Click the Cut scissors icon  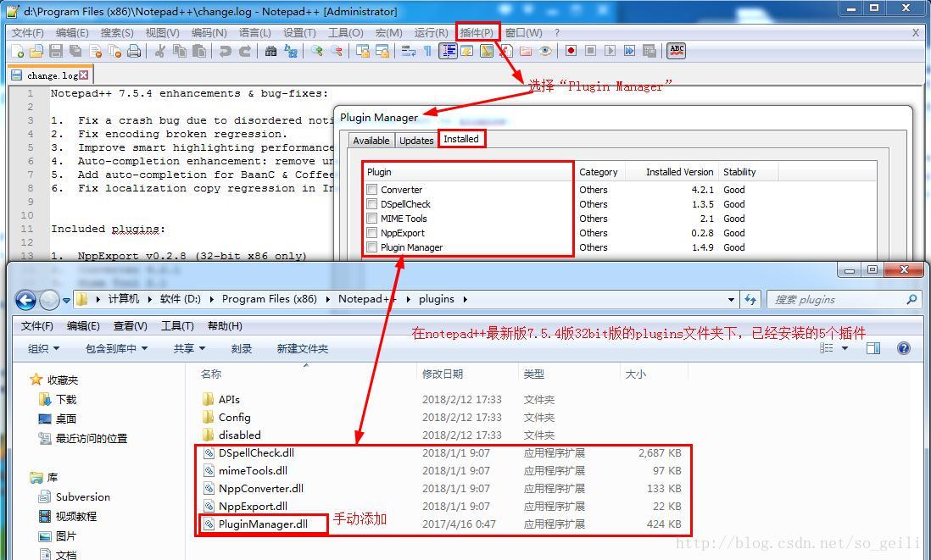159,51
